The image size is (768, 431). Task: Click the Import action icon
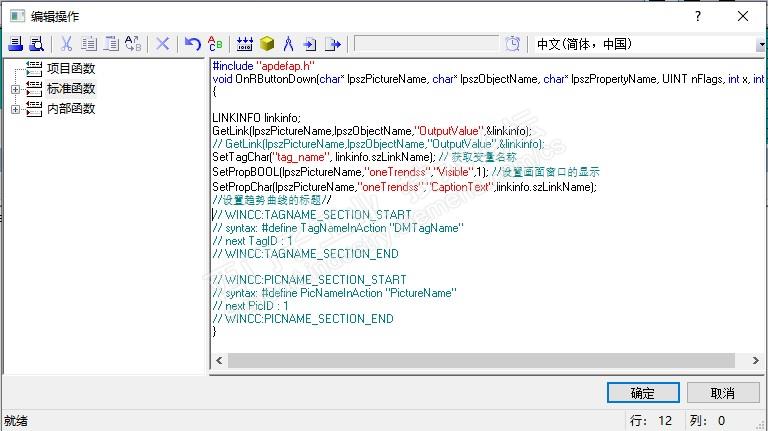tap(310, 44)
